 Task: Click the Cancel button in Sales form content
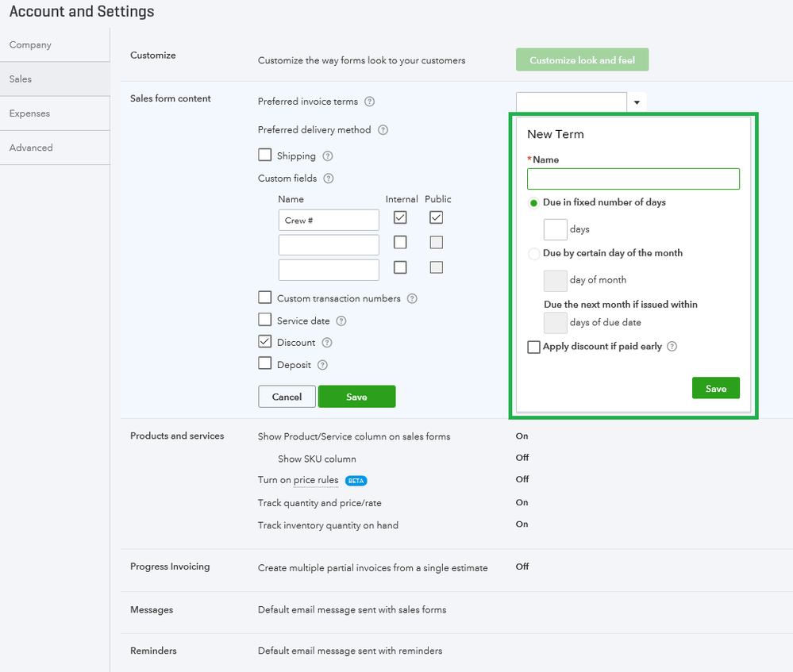tap(287, 397)
